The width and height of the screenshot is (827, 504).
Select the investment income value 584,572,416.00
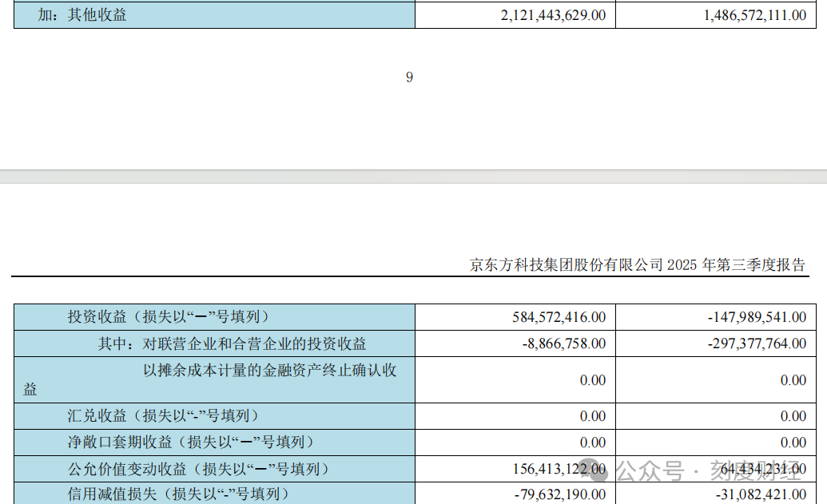click(x=559, y=318)
